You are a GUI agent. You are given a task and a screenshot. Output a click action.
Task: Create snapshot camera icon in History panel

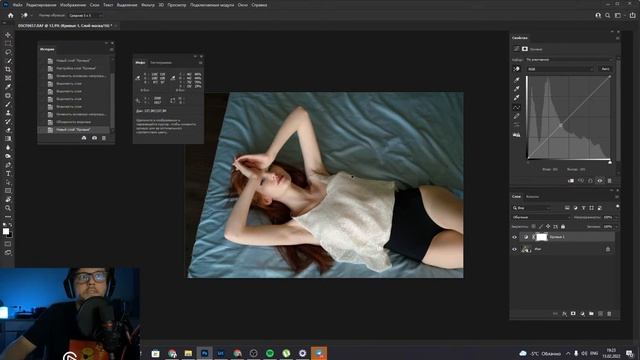pyautogui.click(x=94, y=138)
